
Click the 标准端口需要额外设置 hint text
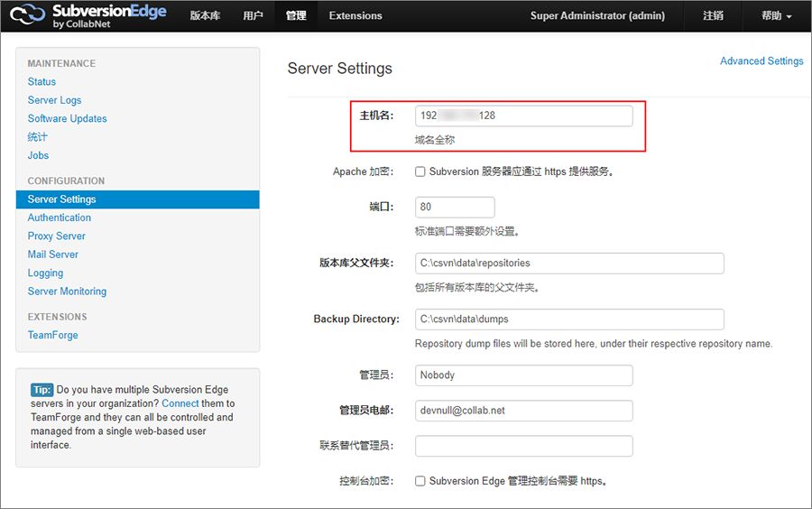tap(467, 231)
